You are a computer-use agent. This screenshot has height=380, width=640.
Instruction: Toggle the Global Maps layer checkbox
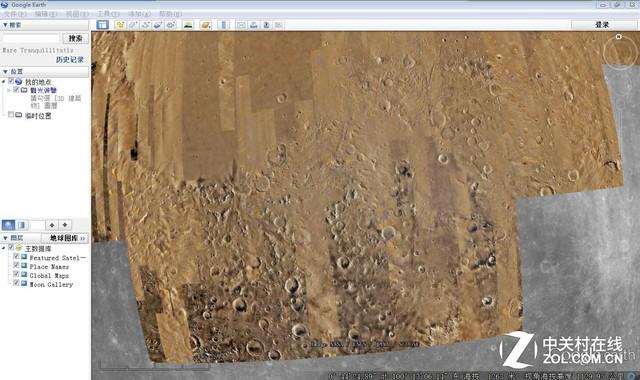pyautogui.click(x=16, y=274)
